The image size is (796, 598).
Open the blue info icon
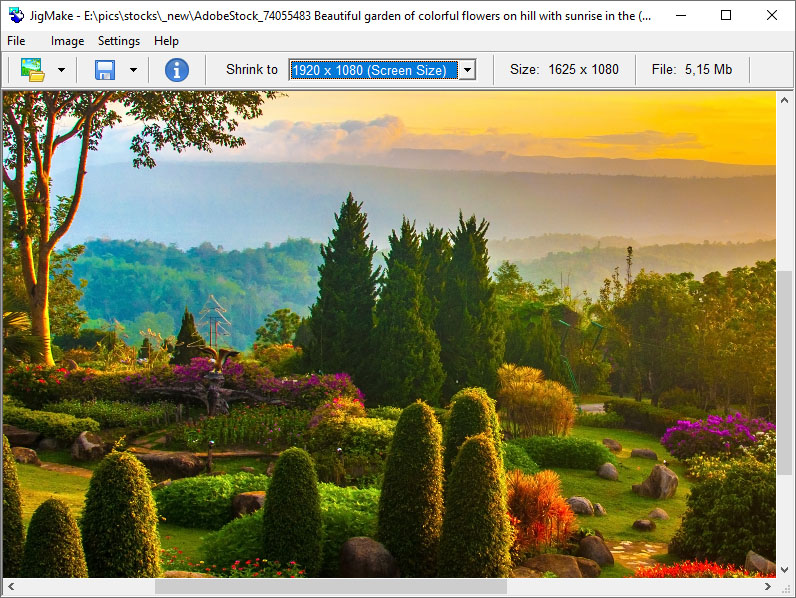tap(177, 70)
